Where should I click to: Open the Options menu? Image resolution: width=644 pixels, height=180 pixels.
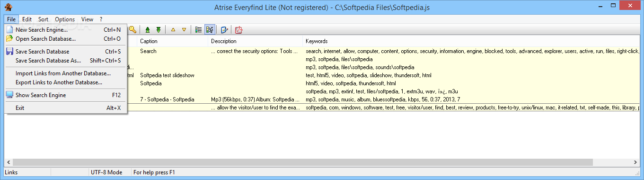tap(65, 19)
